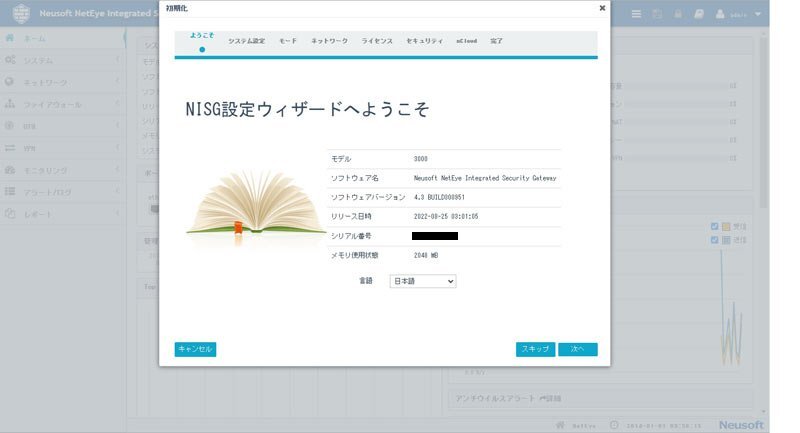
Task: Click the lock icon in top bar
Action: click(679, 15)
